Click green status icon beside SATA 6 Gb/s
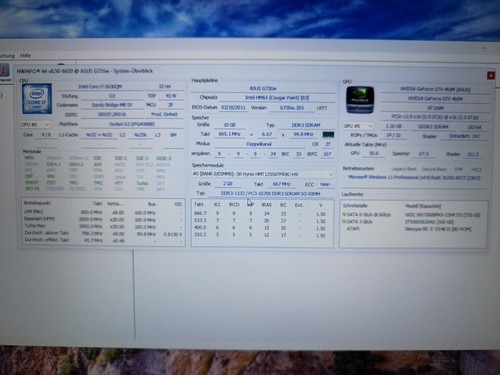Viewport: 500px width, 375px height. coord(344,214)
